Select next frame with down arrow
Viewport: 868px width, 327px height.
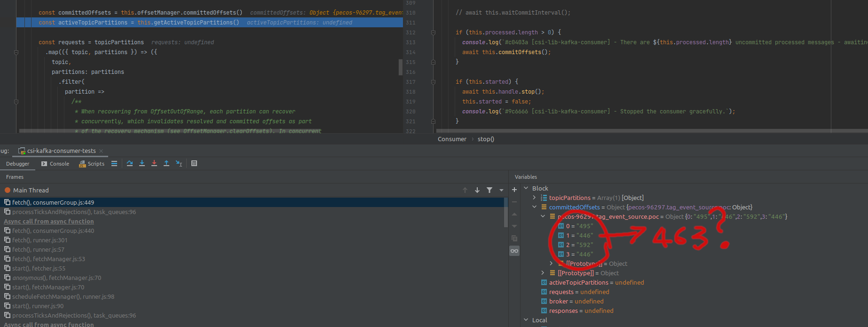tap(477, 190)
